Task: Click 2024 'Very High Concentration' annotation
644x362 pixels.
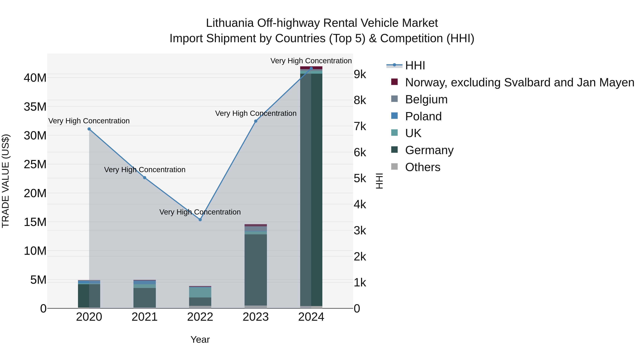Action: 311,61
